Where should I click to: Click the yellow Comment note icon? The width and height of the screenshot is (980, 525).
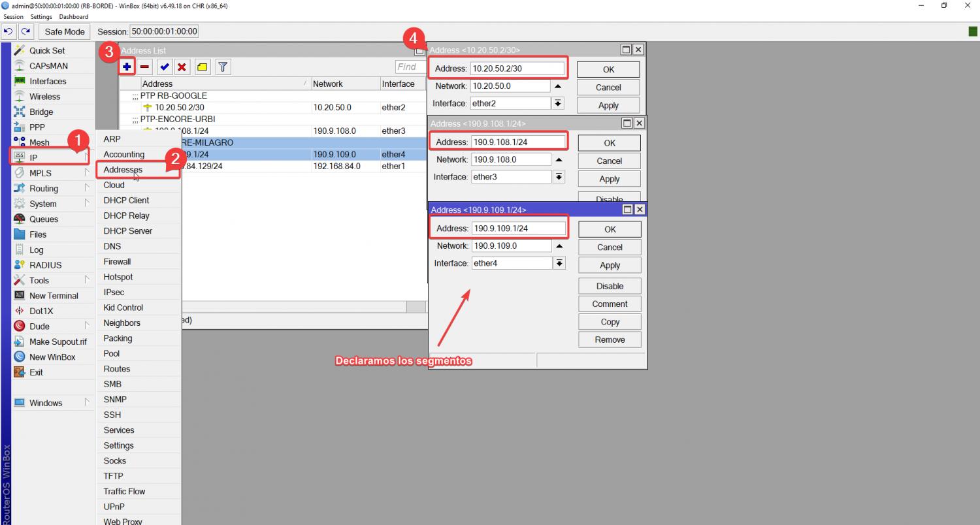pos(203,67)
